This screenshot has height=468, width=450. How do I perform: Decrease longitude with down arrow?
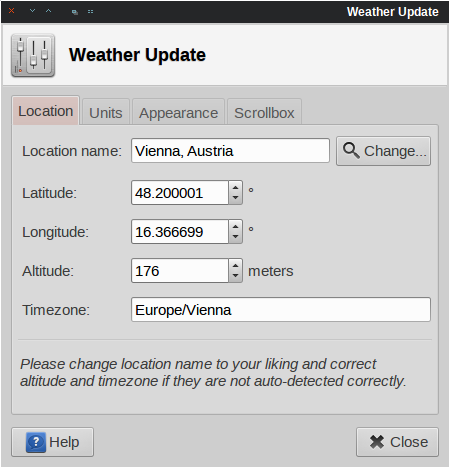coord(236,237)
